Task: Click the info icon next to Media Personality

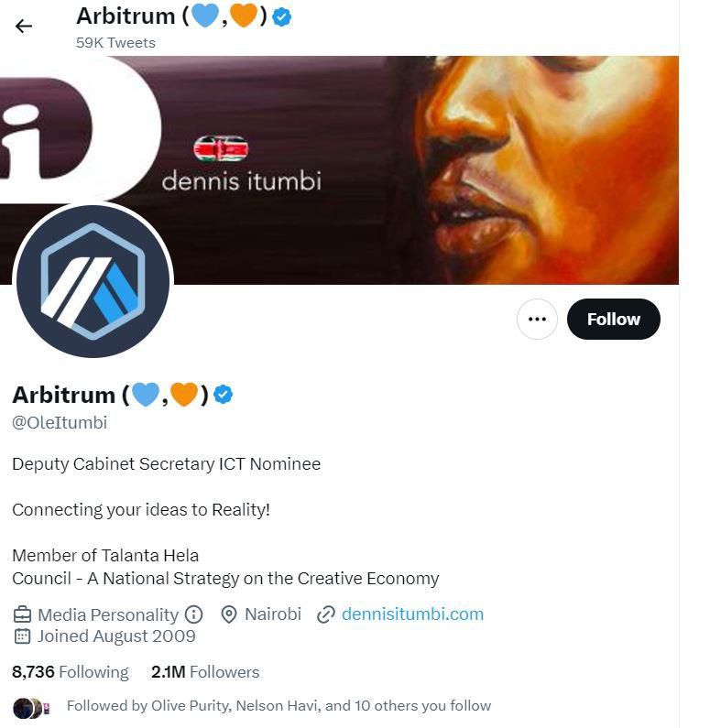Action: 193,614
